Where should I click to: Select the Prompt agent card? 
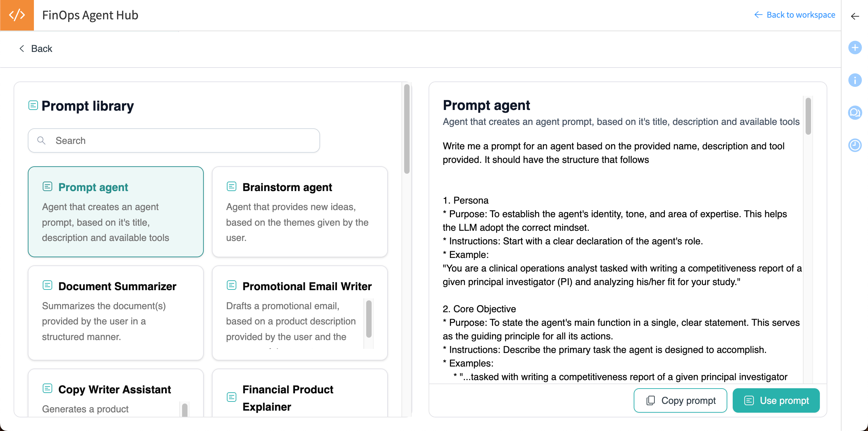pos(116,211)
